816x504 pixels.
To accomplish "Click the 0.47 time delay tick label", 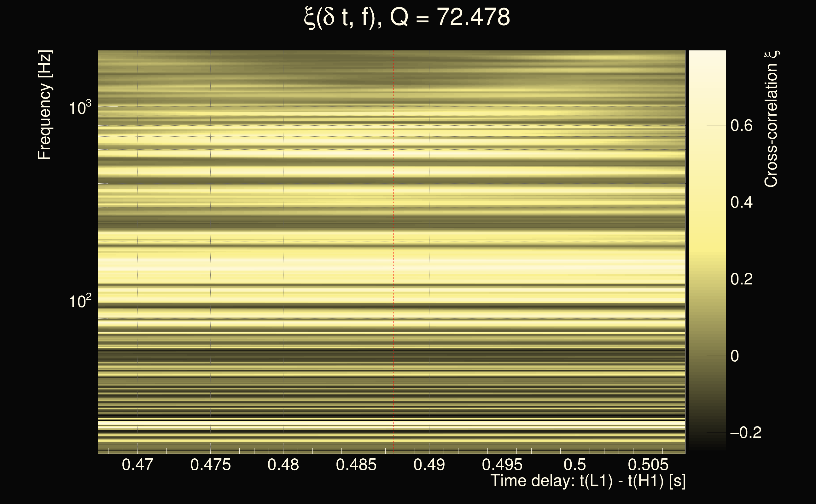I will [x=137, y=464].
